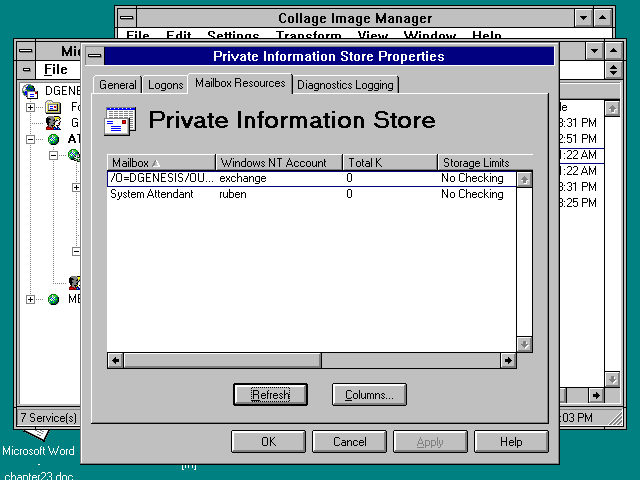Open the Exchange Administrator window control menu
This screenshot has height=480, width=640.
coord(26,51)
